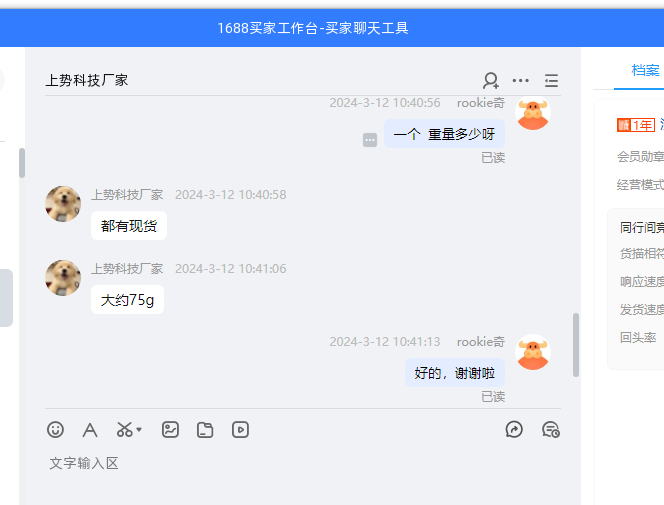Click the chat messages vertical scrollbar

pyautogui.click(x=575, y=345)
